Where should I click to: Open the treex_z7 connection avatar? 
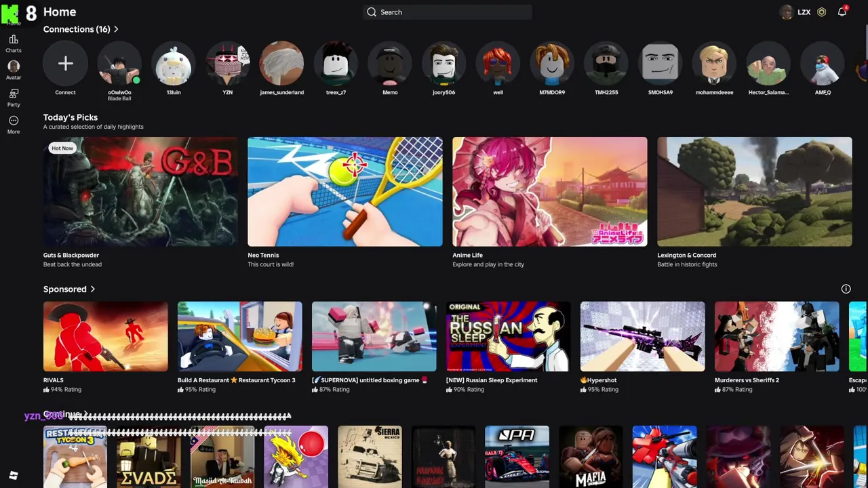[x=336, y=64]
